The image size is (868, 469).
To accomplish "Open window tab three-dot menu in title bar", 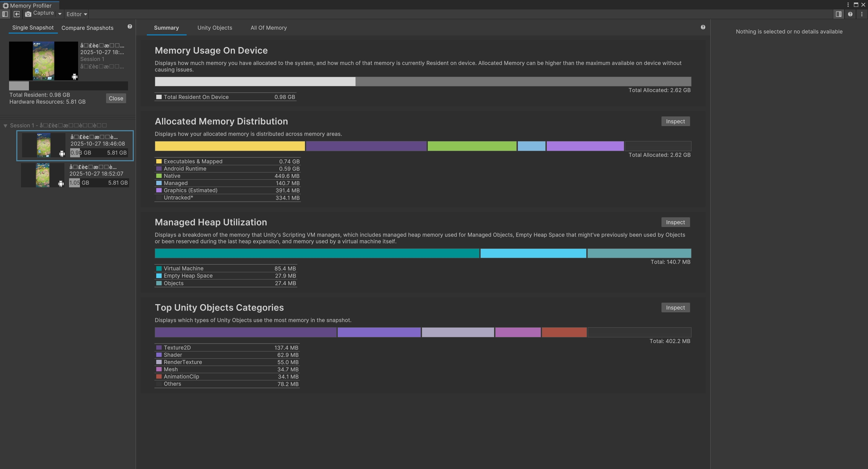I will (848, 5).
